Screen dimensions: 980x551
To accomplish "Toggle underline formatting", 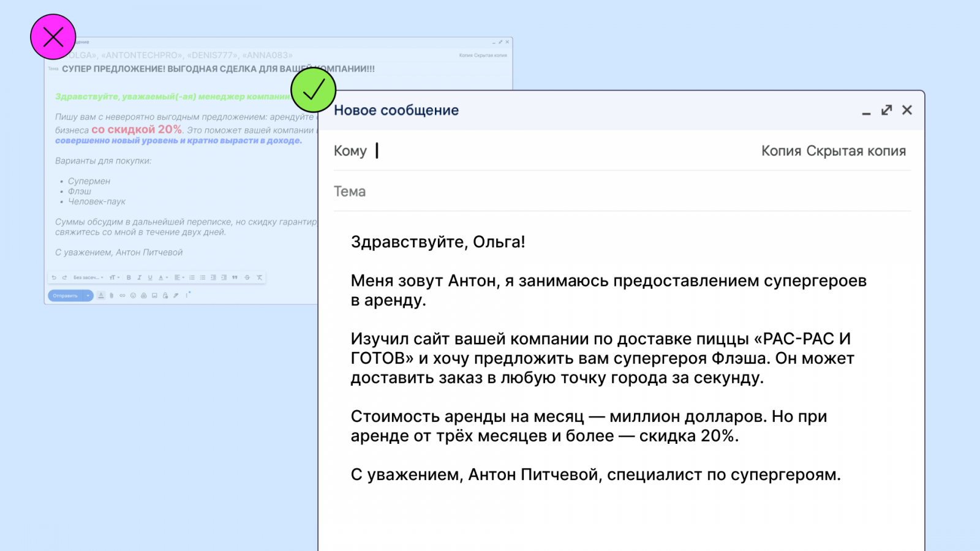I will click(x=150, y=277).
